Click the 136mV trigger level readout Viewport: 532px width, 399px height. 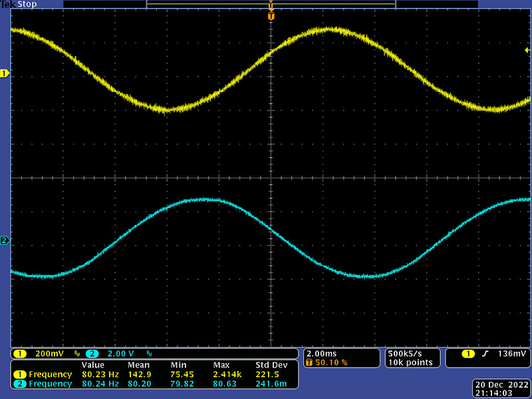(511, 354)
